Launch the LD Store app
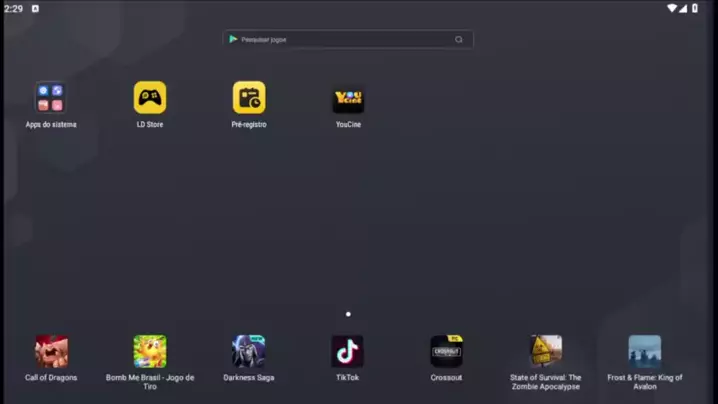 (150, 98)
